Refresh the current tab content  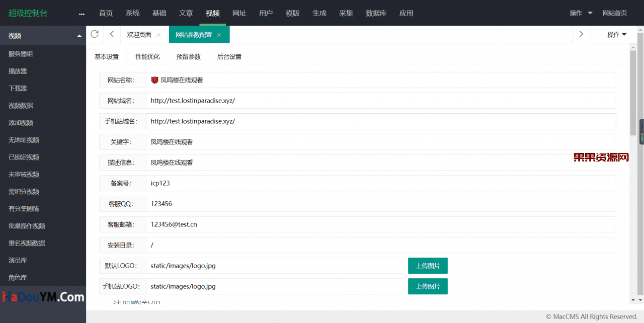[95, 34]
